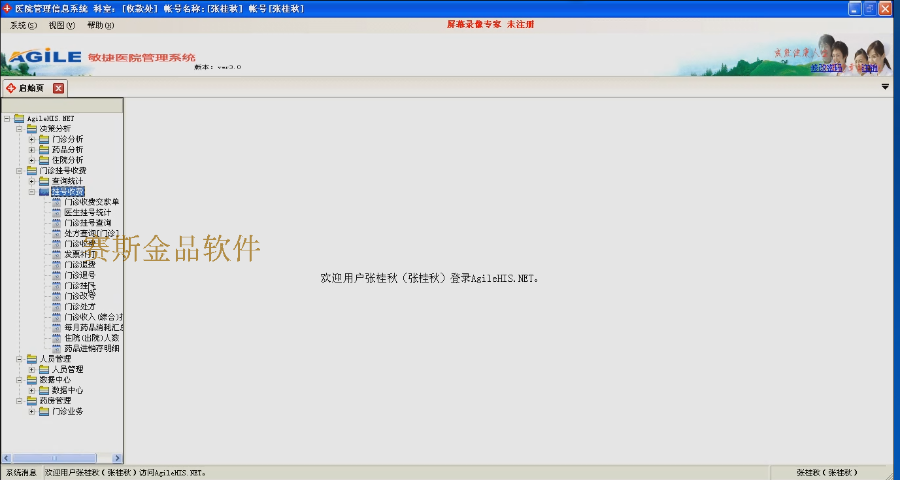Viewport: 900px width, 480px height.
Task: Click the 决策分析 folder icon
Action: tap(32, 129)
